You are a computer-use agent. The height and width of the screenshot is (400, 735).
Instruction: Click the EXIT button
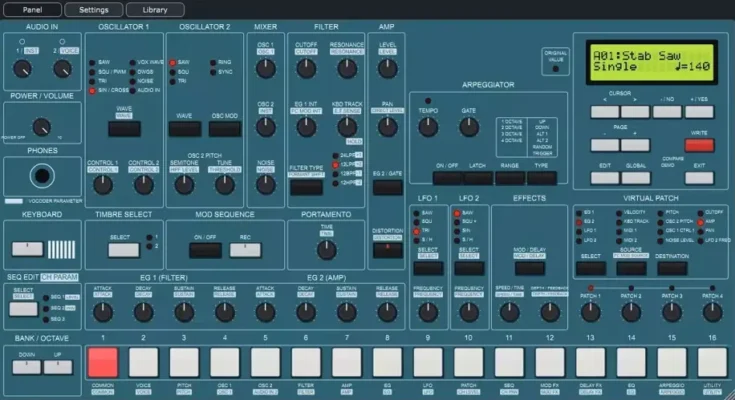[x=699, y=178]
